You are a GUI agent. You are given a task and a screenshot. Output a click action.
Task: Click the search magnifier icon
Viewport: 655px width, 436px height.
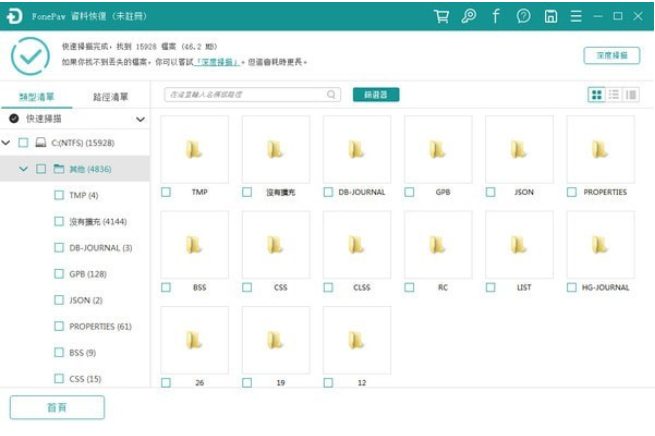[331, 95]
